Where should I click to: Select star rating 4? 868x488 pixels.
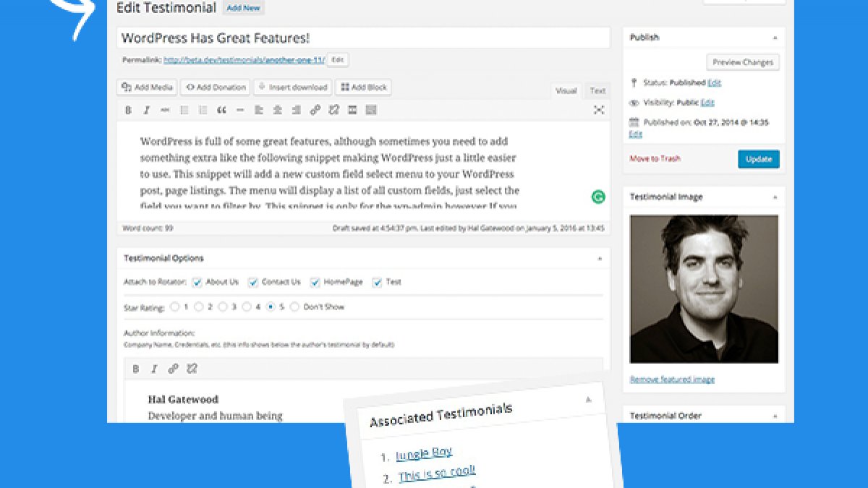coord(247,307)
